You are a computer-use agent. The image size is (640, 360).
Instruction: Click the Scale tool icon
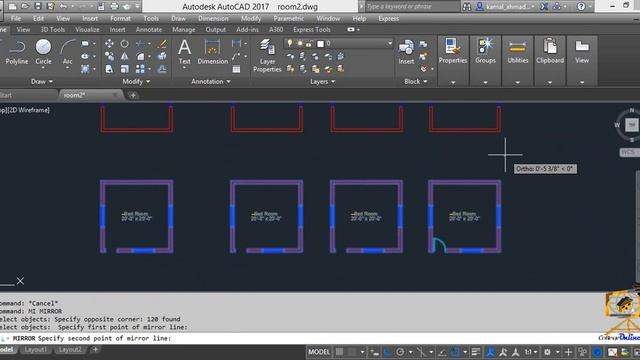pos(124,69)
